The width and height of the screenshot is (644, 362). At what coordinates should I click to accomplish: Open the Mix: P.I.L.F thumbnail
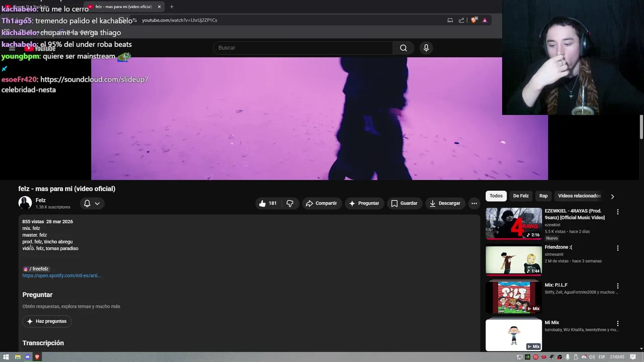[x=514, y=298]
